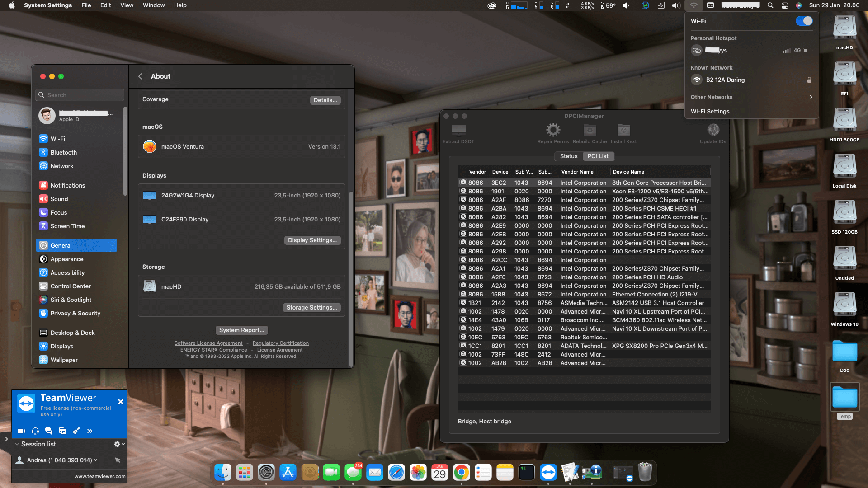Click the System Settings search field
868x488 pixels.
[x=80, y=95]
